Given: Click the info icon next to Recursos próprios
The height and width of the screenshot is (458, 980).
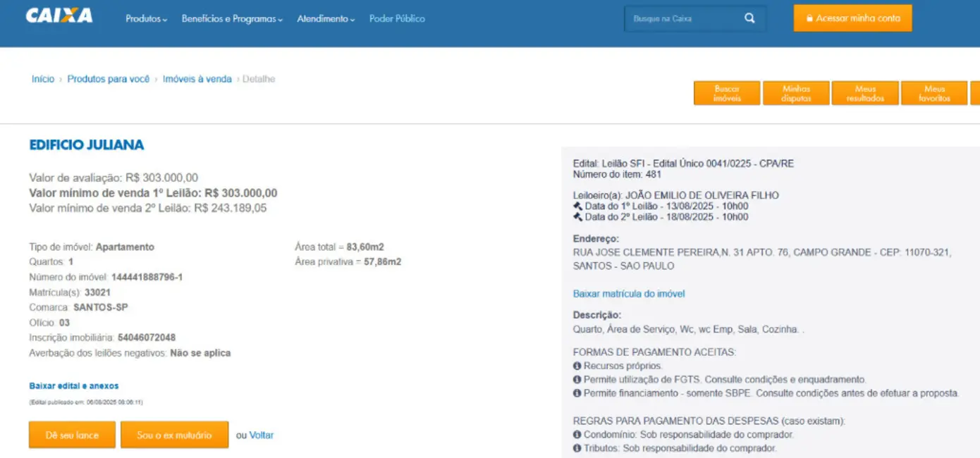Looking at the screenshot, I should pyautogui.click(x=577, y=365).
